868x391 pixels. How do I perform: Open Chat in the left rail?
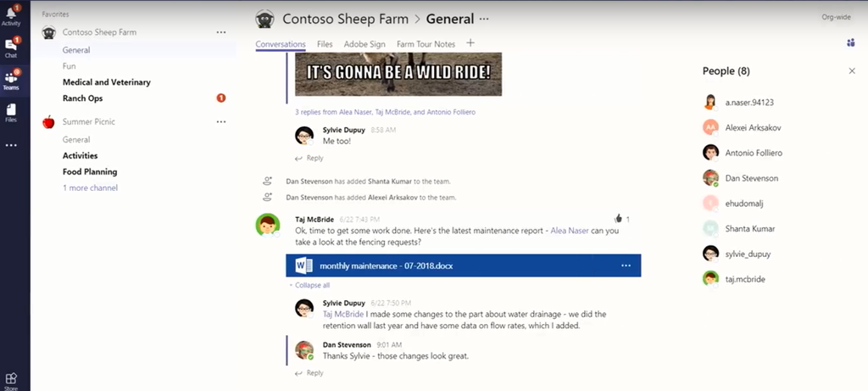point(11,47)
